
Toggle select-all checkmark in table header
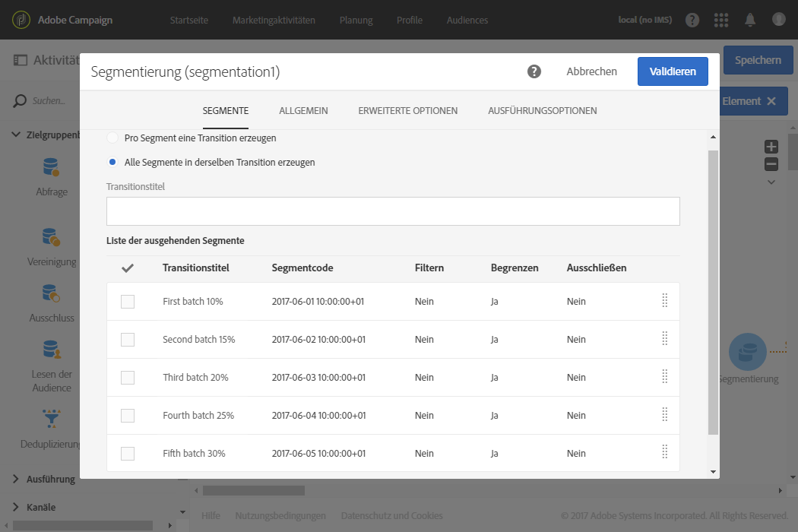point(128,268)
